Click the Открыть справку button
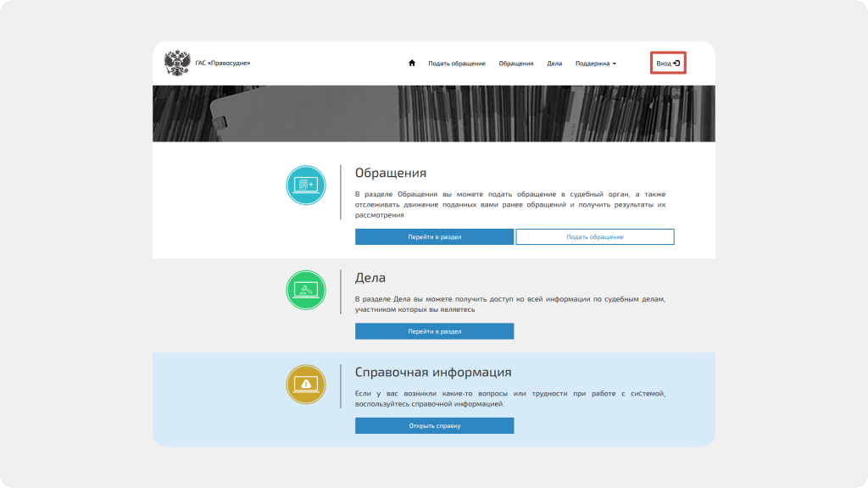The image size is (868, 488). click(x=434, y=426)
